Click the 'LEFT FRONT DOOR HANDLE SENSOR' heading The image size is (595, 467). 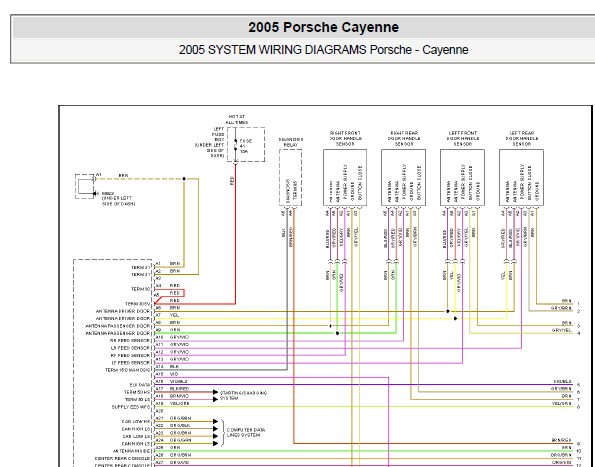click(x=463, y=138)
